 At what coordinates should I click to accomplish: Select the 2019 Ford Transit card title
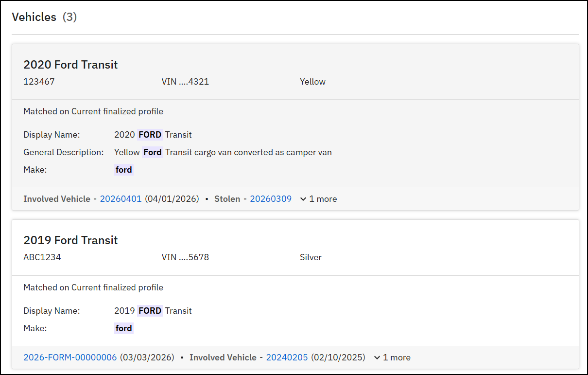click(70, 240)
